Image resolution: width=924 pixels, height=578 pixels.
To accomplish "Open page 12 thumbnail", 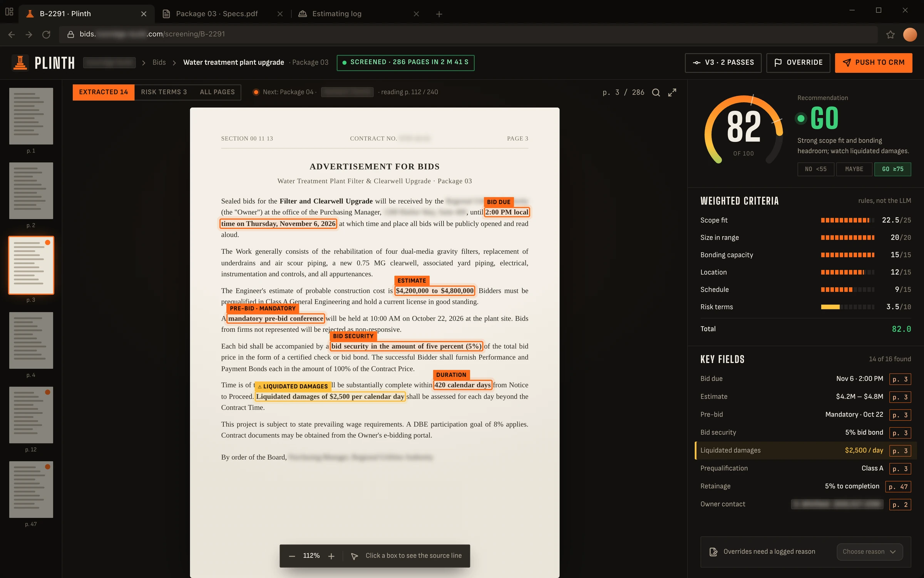I will (x=31, y=415).
